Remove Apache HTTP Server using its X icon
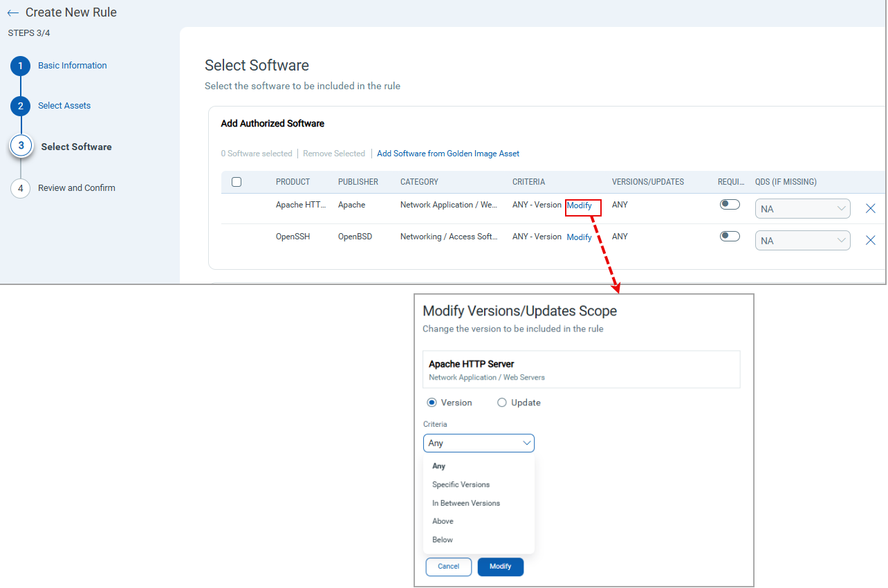The image size is (888, 588). [x=870, y=208]
